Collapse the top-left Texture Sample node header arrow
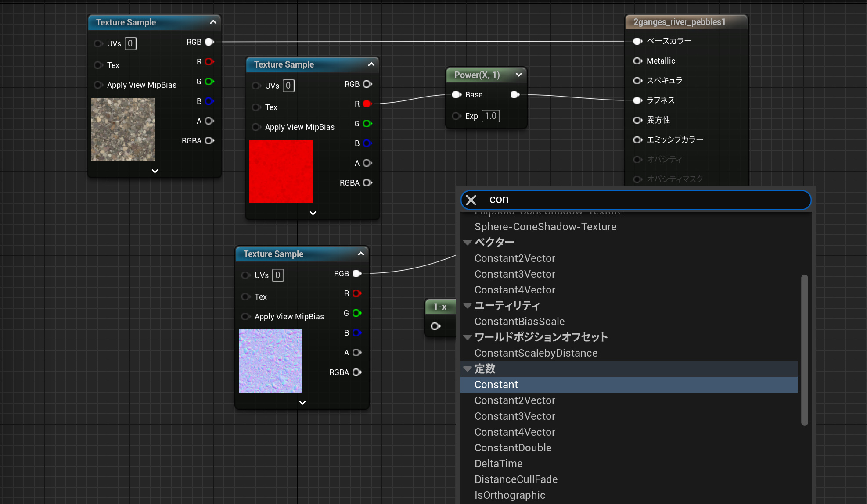The image size is (867, 504). [x=213, y=22]
